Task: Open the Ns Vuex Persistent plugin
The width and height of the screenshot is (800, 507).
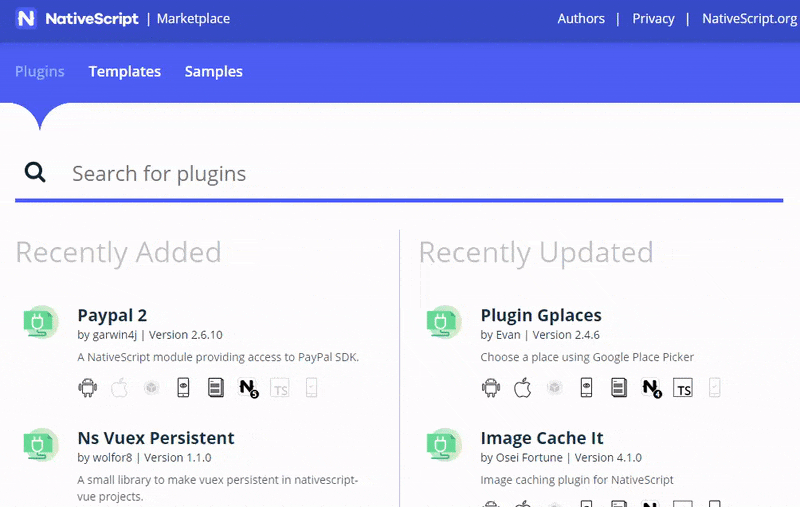Action: pyautogui.click(x=156, y=438)
